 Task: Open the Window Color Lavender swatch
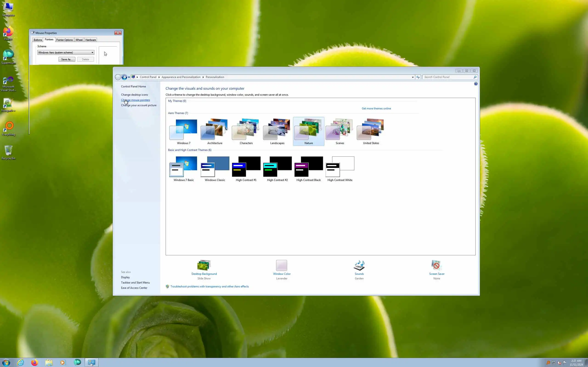click(x=281, y=265)
